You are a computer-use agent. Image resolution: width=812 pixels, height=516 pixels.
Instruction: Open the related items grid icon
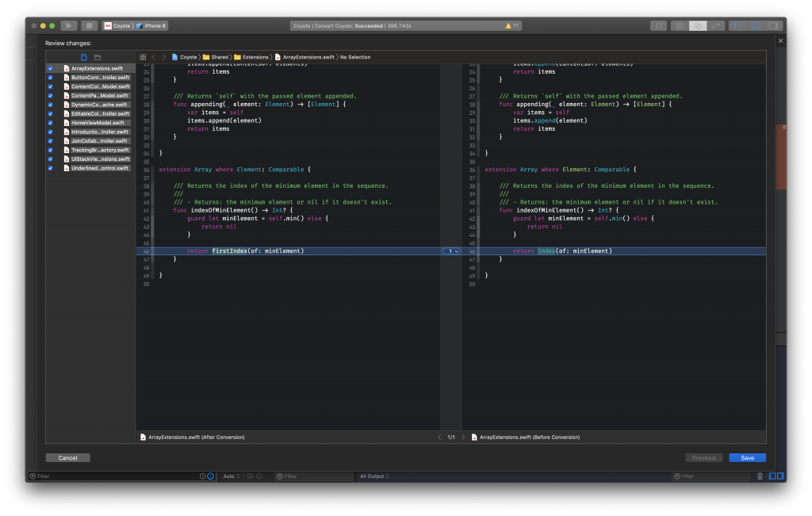point(143,57)
